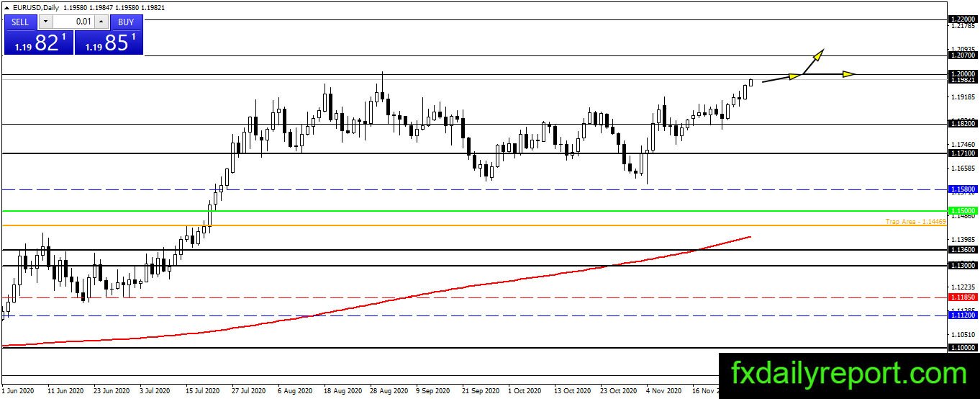Click the 1.20700 price level label
This screenshot has width=980, height=399.
(x=963, y=55)
